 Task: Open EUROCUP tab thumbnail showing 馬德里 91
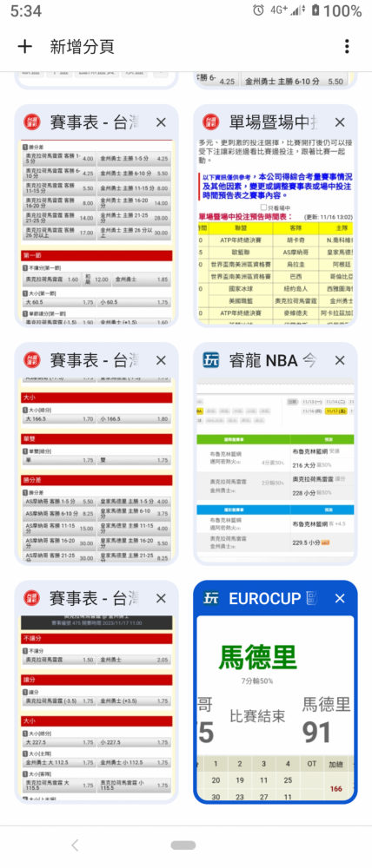tap(276, 707)
